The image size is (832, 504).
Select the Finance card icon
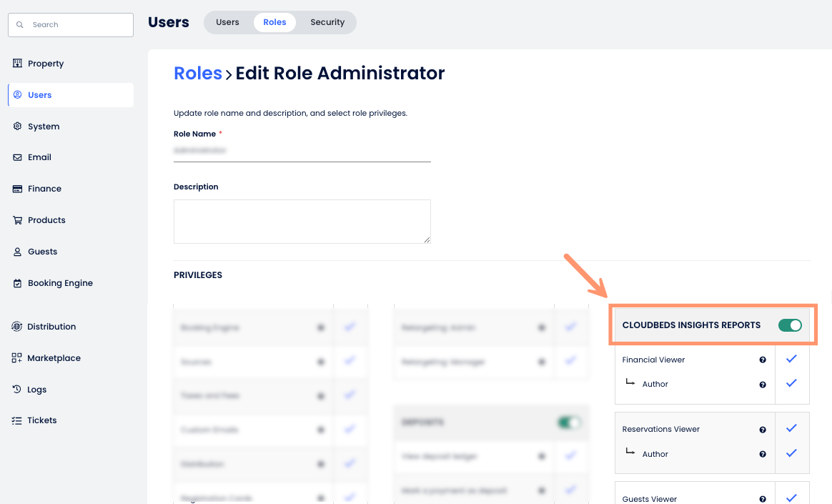18,189
